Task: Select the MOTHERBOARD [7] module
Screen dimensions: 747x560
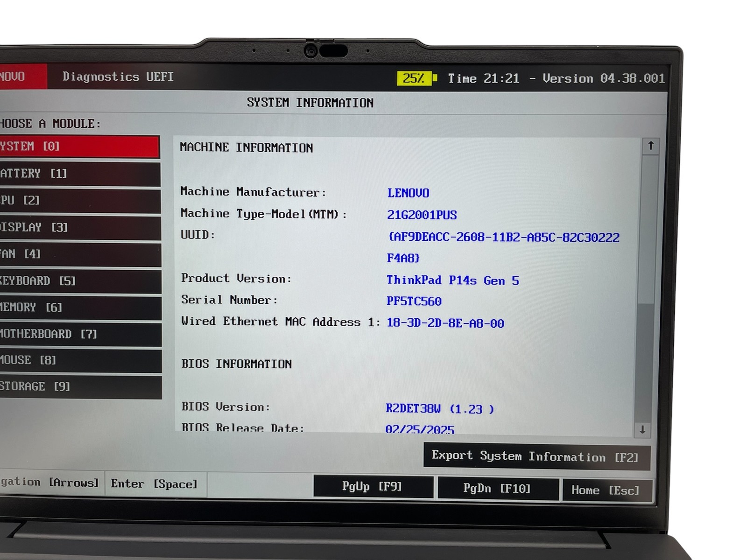Action: [x=81, y=334]
